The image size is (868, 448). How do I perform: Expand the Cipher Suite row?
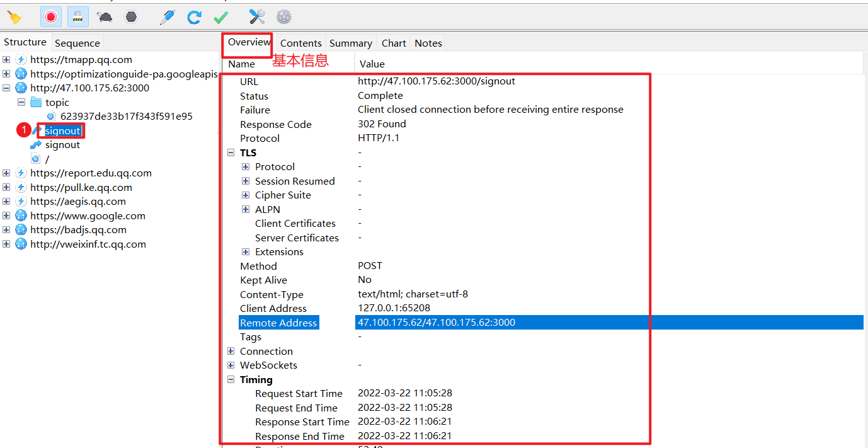[x=246, y=195]
